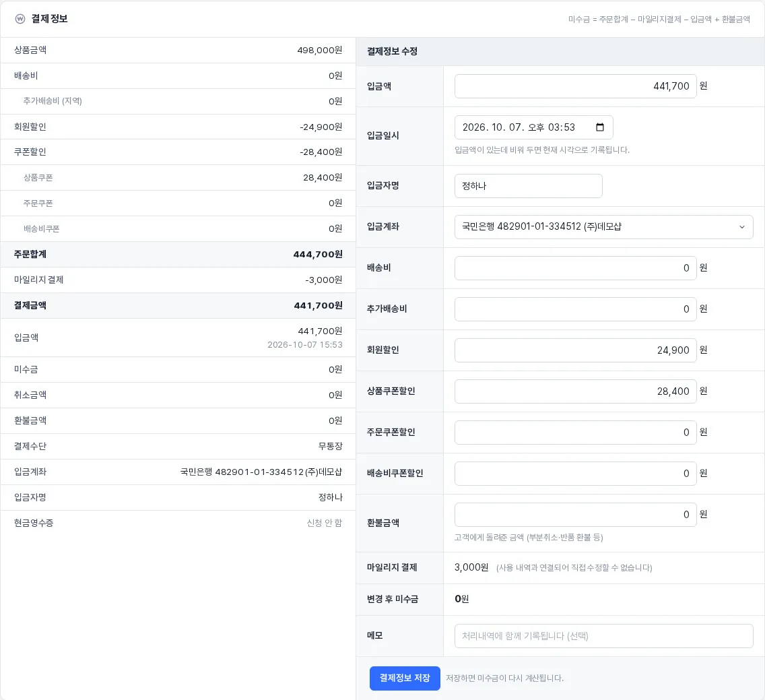
Task: Select the 미수금 formula text in header
Action: click(x=659, y=19)
